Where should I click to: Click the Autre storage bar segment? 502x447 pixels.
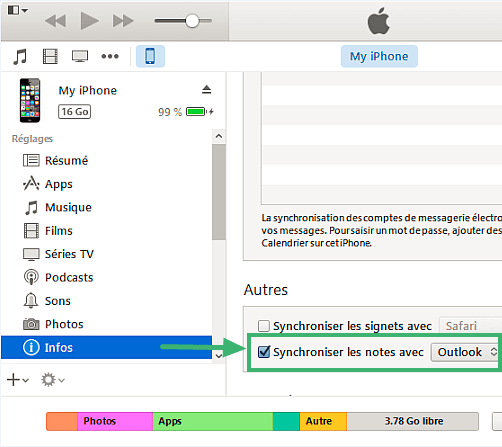(323, 421)
